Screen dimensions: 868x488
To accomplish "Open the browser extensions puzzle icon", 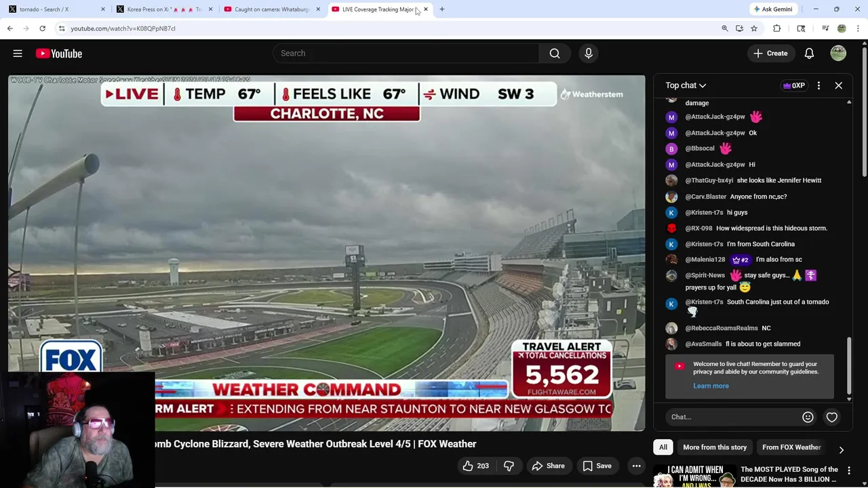I will pyautogui.click(x=777, y=28).
